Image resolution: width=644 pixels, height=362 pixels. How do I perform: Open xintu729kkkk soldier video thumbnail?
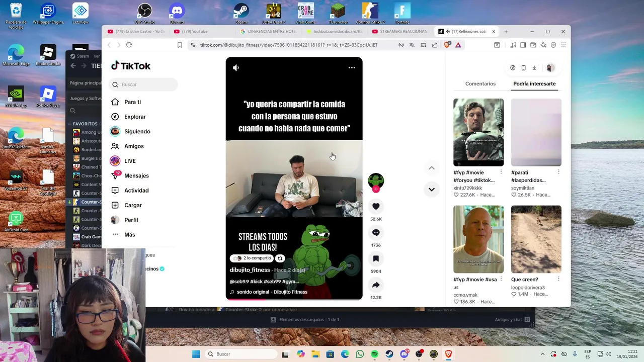pos(478,132)
